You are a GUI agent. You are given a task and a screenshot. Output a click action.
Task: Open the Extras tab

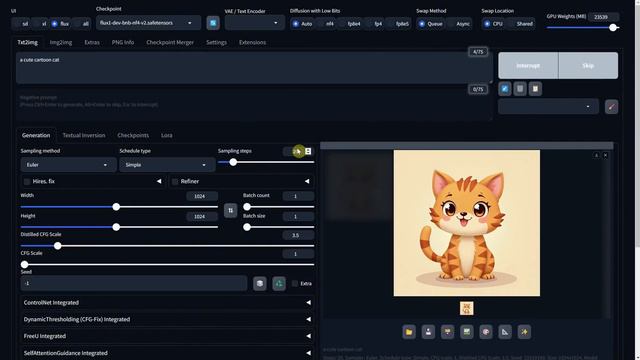pyautogui.click(x=92, y=42)
